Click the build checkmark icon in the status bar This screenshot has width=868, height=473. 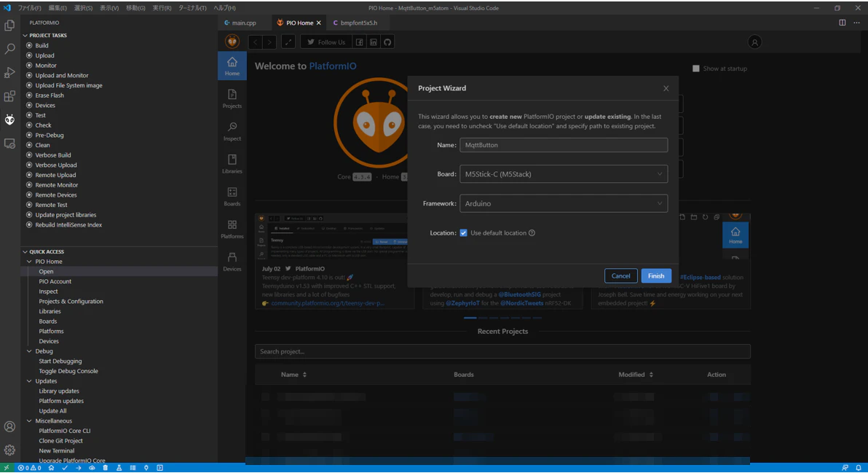tap(65, 468)
